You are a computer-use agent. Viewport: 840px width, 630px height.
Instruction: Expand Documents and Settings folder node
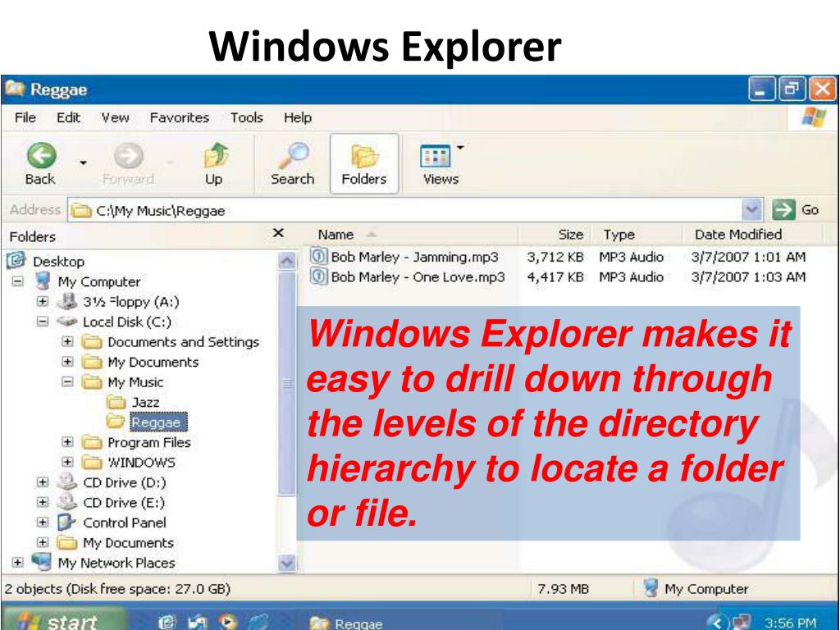[x=67, y=341]
